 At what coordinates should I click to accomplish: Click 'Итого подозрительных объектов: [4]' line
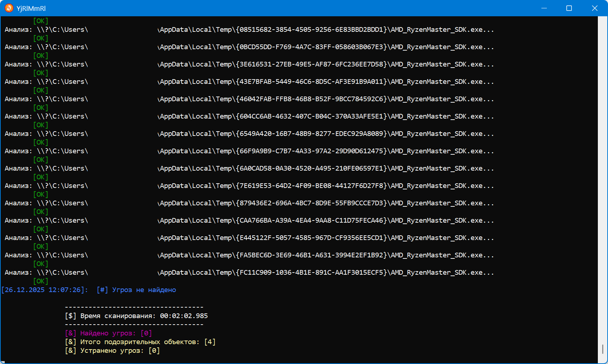(x=140, y=342)
